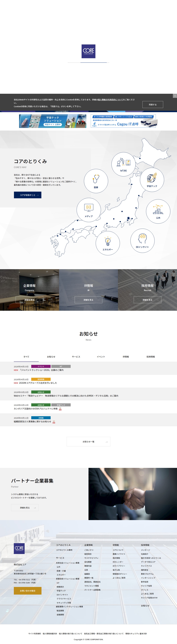Image resolution: width=177 pixels, height=644 pixels.
Task: Open 個人情報保護方針 link
Action: pyautogui.click(x=50, y=633)
